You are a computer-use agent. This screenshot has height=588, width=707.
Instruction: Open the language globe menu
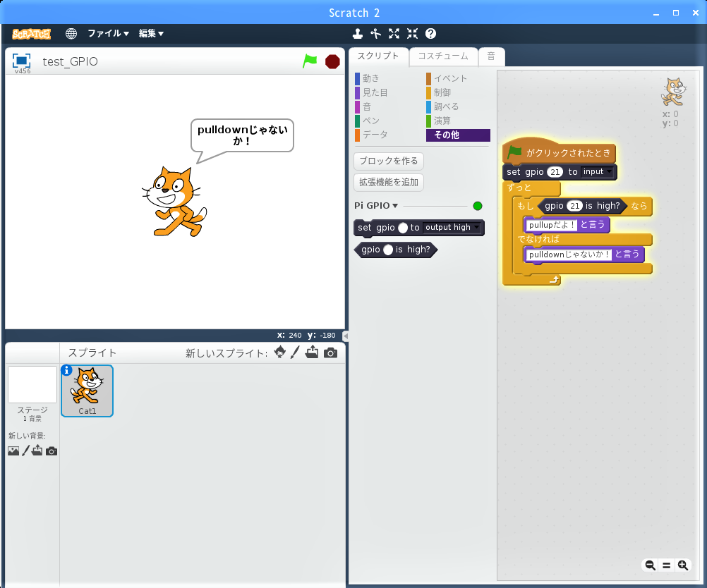[x=71, y=33]
